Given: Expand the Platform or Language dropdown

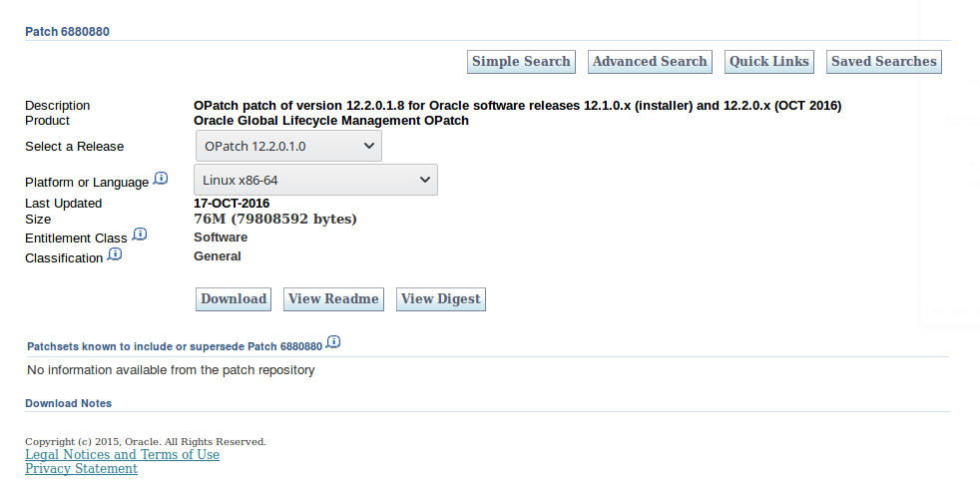Looking at the screenshot, I should click(x=315, y=180).
